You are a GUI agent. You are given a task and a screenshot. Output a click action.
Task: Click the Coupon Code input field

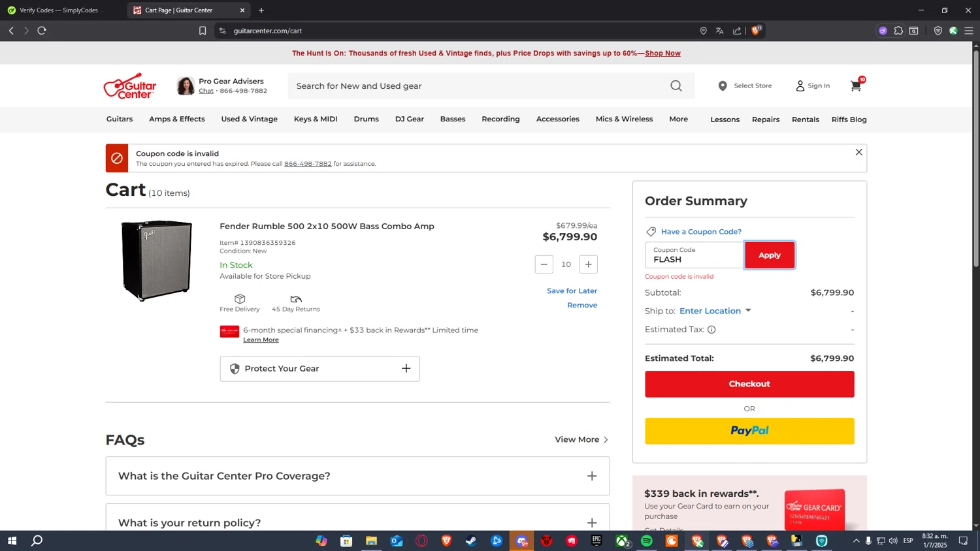pyautogui.click(x=694, y=255)
